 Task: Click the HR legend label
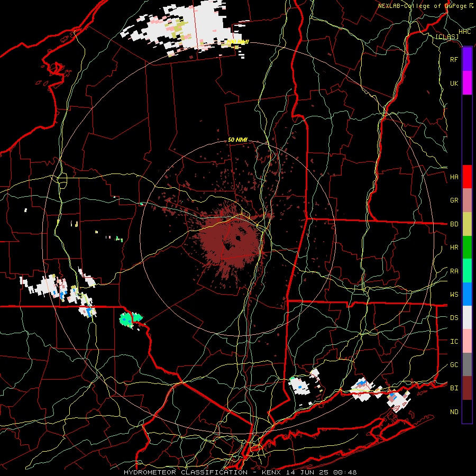click(454, 248)
